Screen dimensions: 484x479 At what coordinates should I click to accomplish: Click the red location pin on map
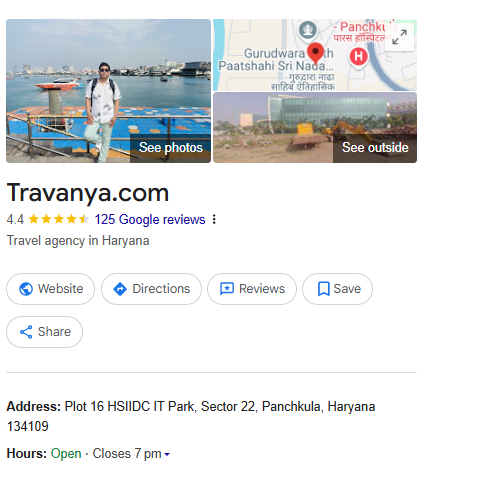tap(315, 53)
